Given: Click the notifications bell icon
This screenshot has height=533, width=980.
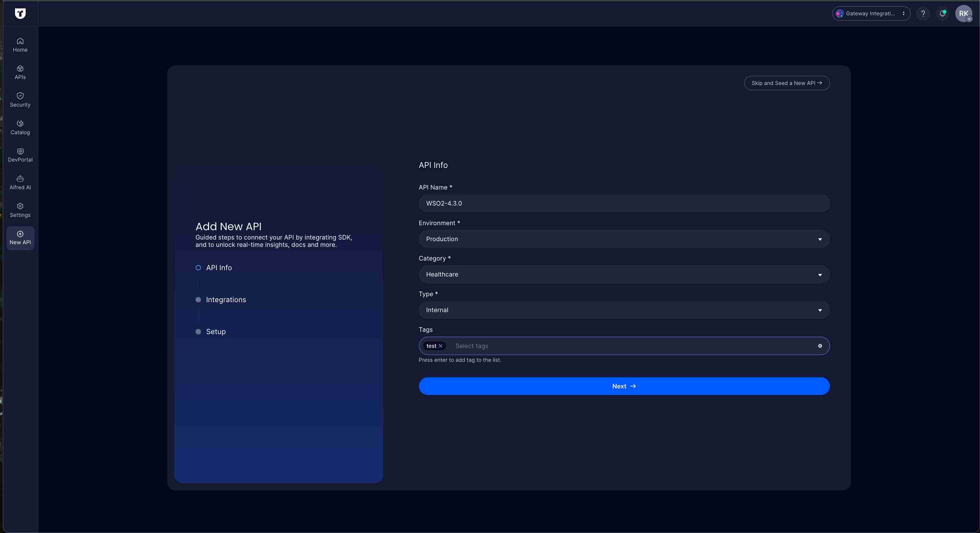Looking at the screenshot, I should (943, 13).
